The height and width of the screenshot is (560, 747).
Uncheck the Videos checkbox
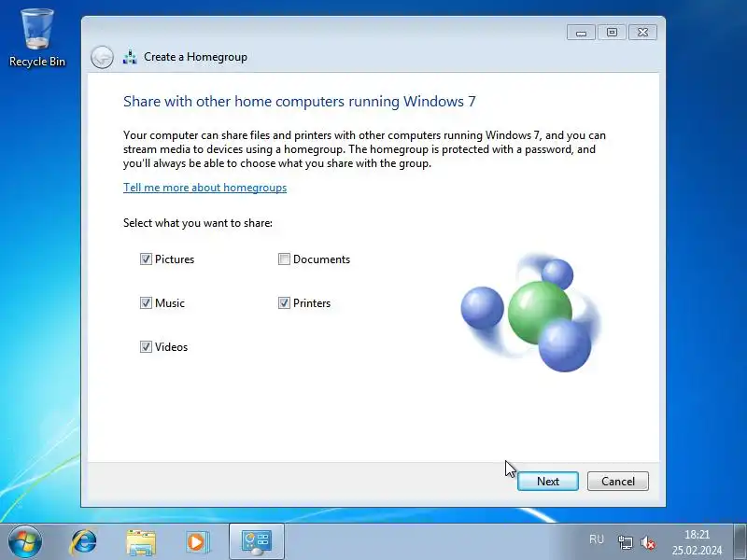(x=146, y=346)
